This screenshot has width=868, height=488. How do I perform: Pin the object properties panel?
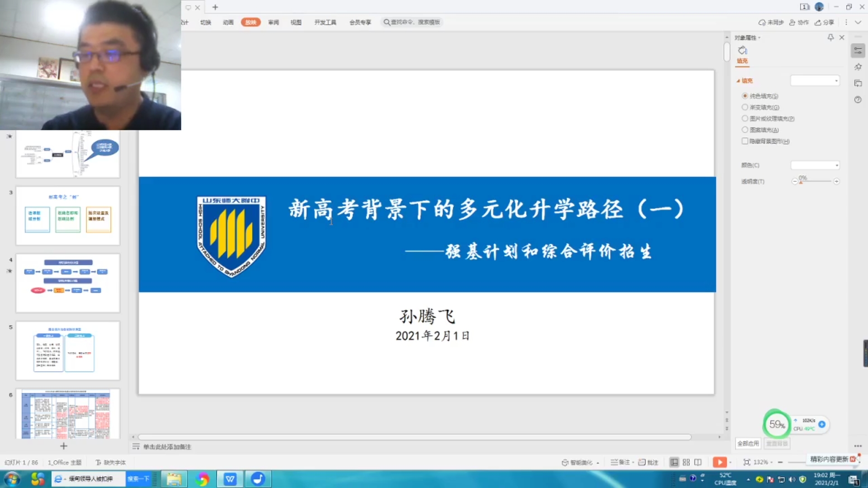point(830,38)
